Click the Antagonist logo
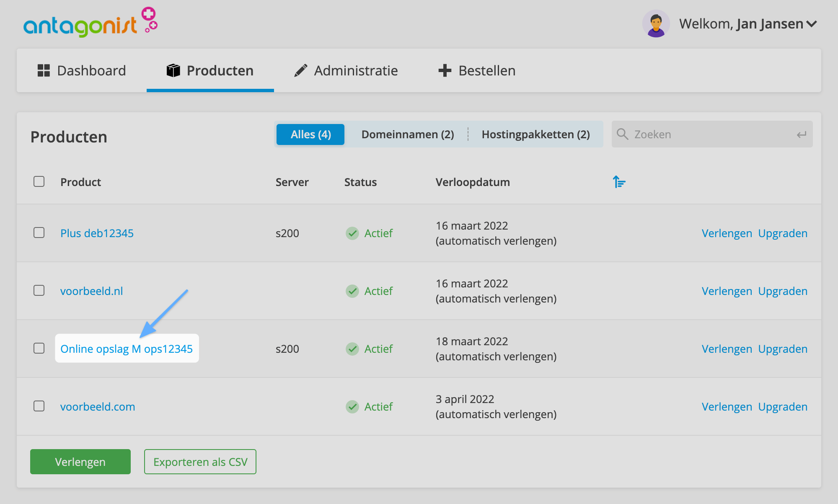 pos(91,21)
